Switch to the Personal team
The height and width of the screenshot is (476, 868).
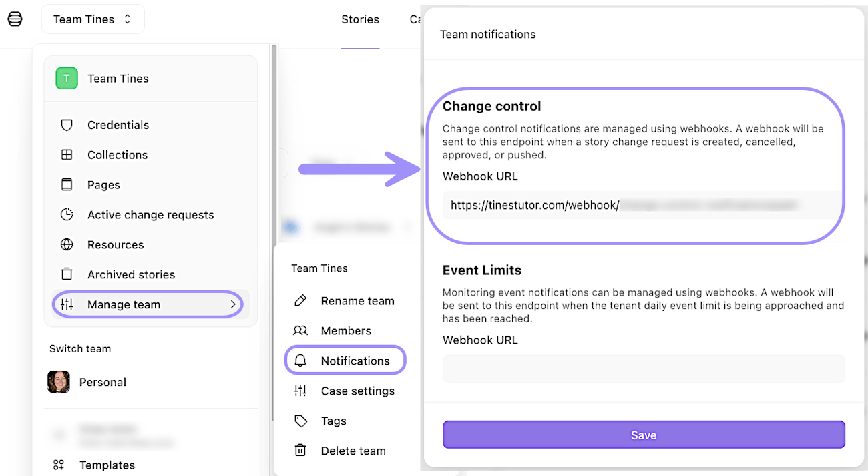click(102, 382)
